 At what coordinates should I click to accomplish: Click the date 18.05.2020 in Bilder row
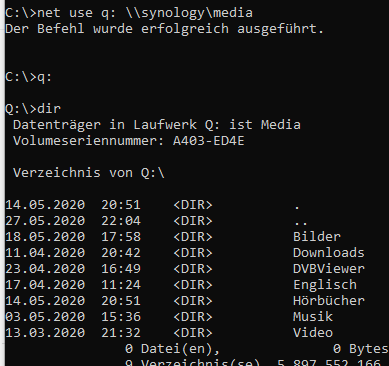coord(45,237)
